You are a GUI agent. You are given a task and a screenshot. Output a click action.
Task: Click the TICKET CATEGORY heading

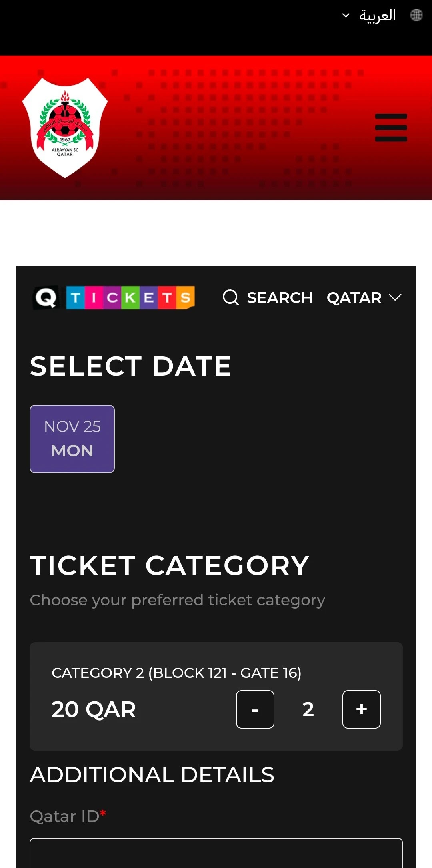coord(170,565)
